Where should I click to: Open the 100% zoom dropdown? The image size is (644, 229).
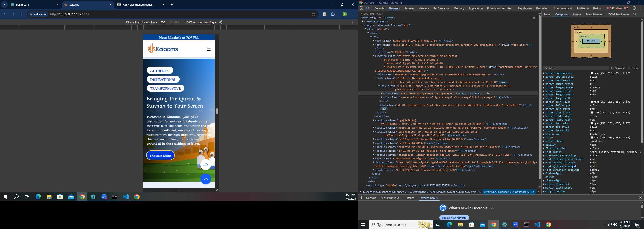190,23
